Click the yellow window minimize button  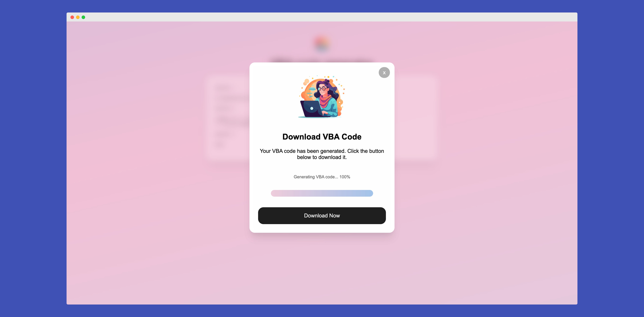coord(78,17)
